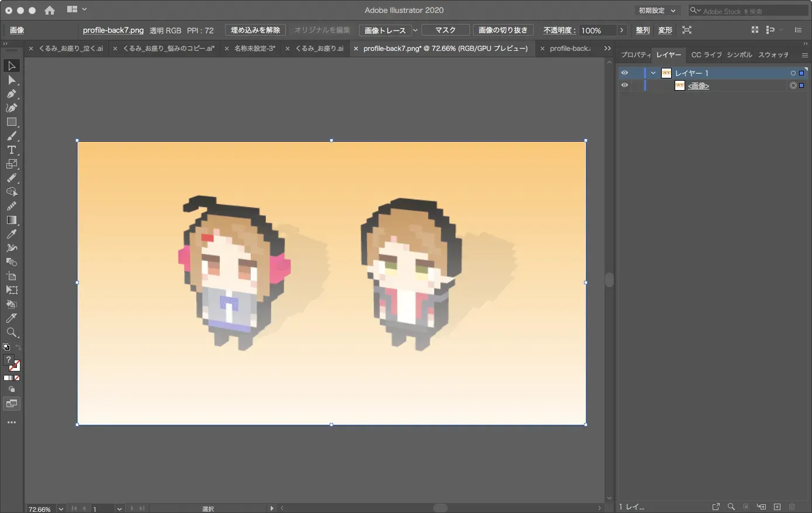Click the 画像の切り抜き button
The image size is (812, 513).
point(503,30)
